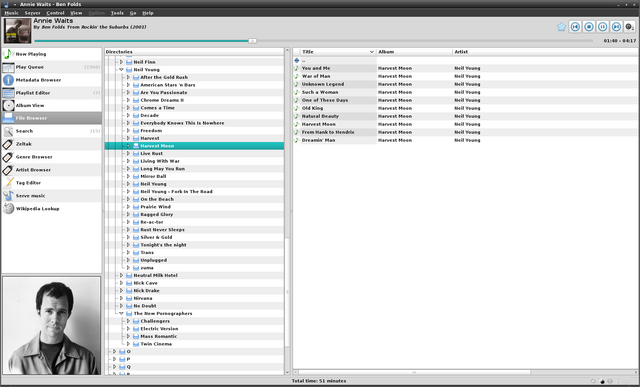Open the Help menu
The height and width of the screenshot is (387, 640).
148,13
